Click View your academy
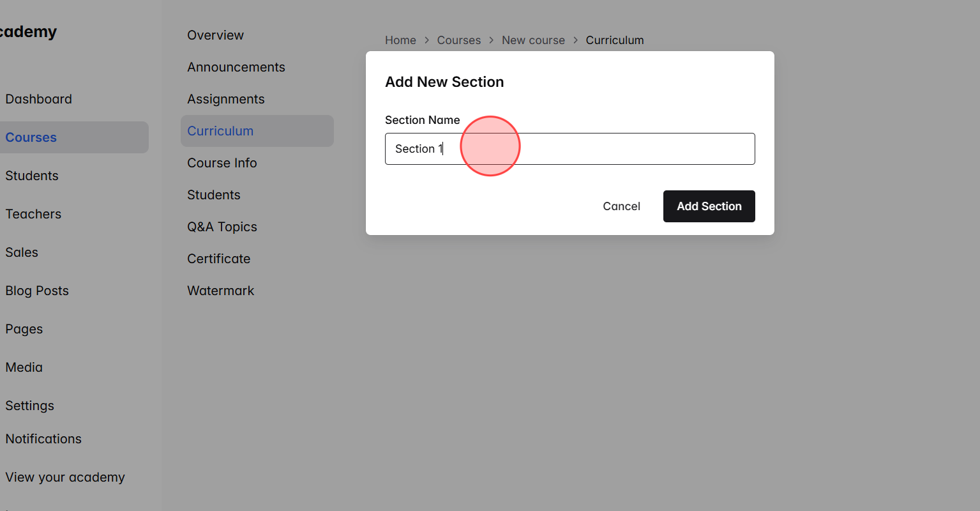 pos(64,477)
